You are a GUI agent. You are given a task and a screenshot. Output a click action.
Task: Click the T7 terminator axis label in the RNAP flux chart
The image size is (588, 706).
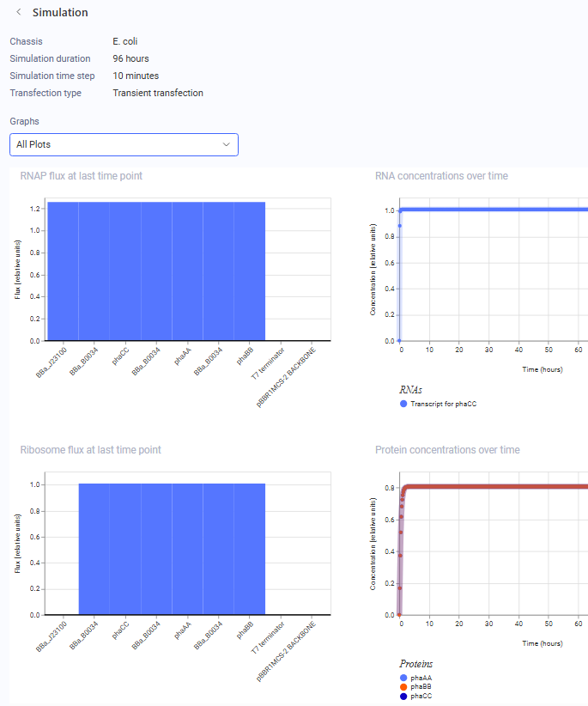(x=268, y=363)
